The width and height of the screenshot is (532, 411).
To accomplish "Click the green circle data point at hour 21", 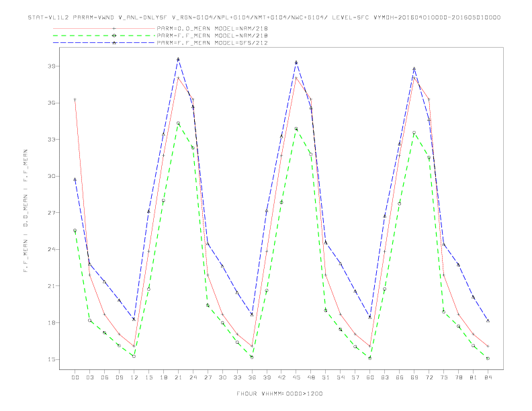I will coord(178,123).
